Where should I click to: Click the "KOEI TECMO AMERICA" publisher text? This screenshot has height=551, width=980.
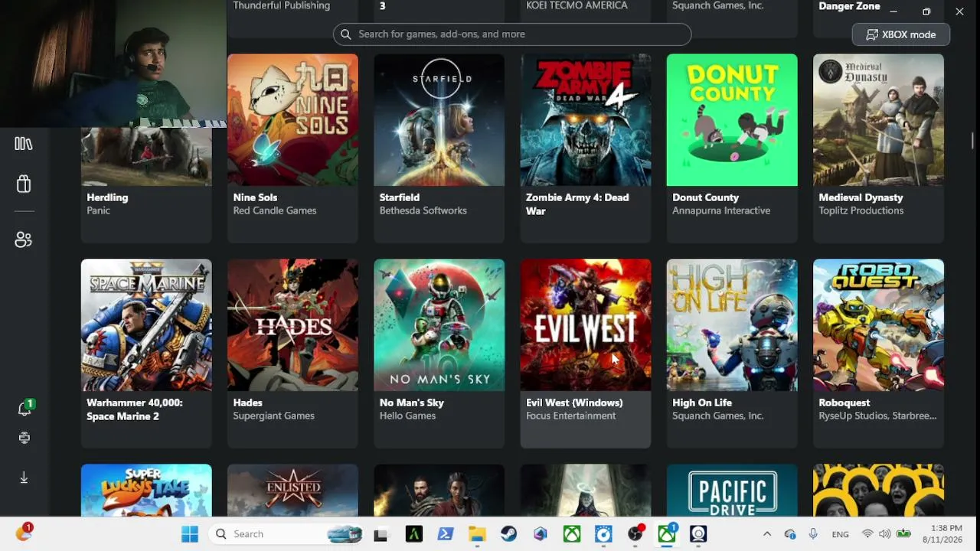(577, 5)
